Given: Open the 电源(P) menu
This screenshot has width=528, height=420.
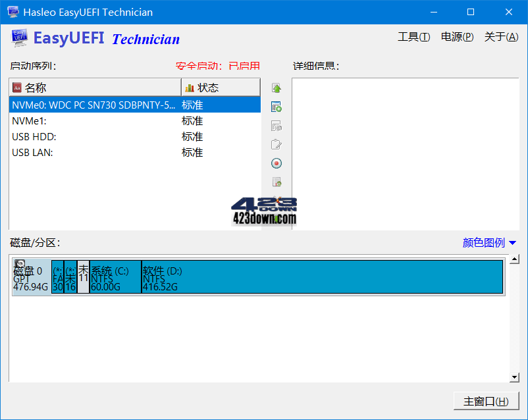Looking at the screenshot, I should 458,38.
